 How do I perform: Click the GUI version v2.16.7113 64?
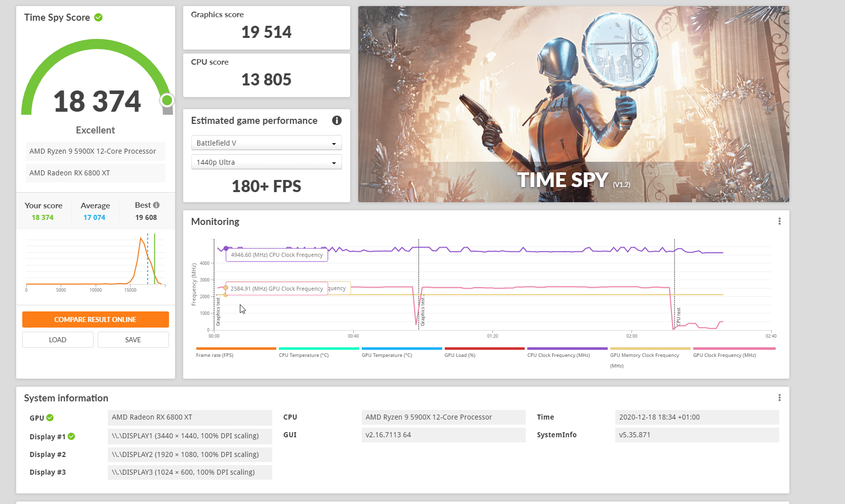point(444,435)
